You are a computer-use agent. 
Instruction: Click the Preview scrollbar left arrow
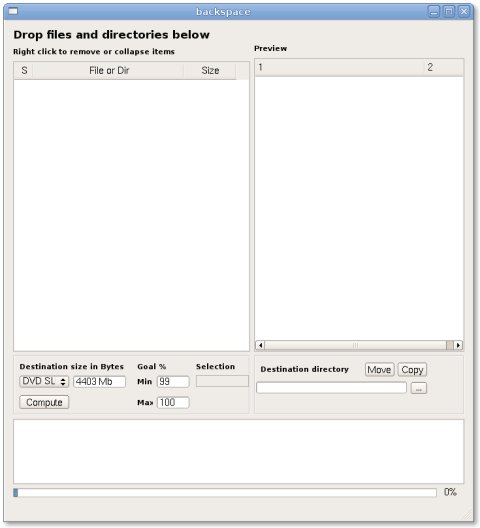260,345
